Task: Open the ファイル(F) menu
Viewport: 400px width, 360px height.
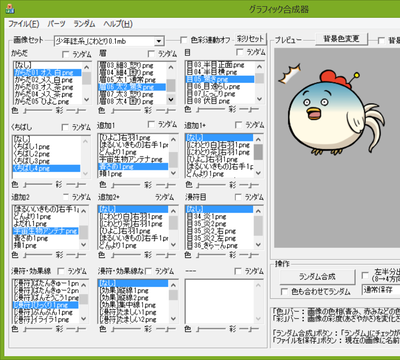Action: pyautogui.click(x=24, y=24)
